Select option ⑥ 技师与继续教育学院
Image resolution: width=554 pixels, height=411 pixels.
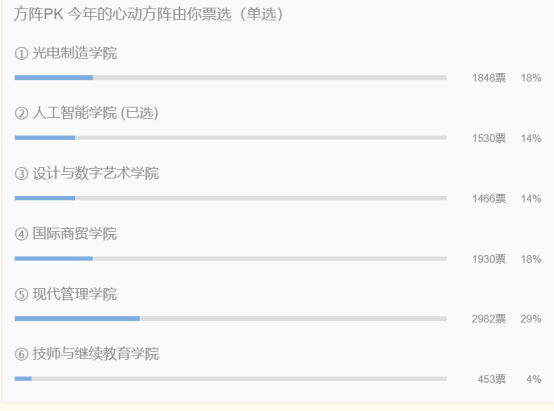pos(87,354)
